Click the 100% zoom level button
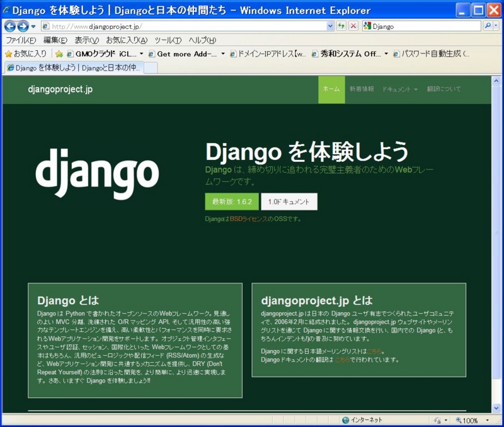The image size is (504, 427). tap(467, 420)
